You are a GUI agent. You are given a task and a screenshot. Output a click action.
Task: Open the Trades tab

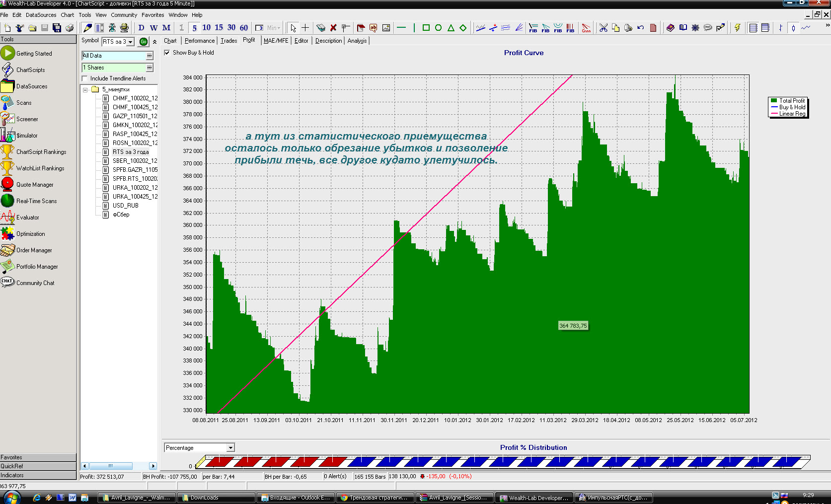tap(229, 41)
